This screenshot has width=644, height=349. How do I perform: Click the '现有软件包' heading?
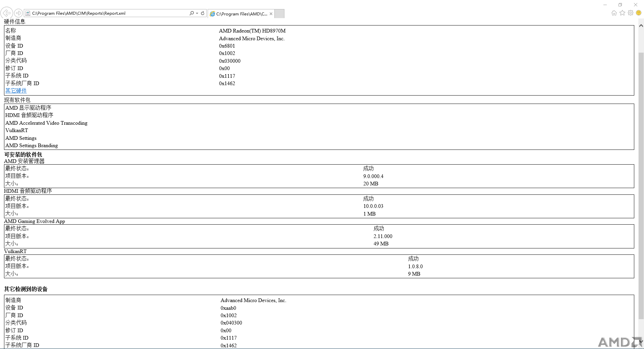17,100
